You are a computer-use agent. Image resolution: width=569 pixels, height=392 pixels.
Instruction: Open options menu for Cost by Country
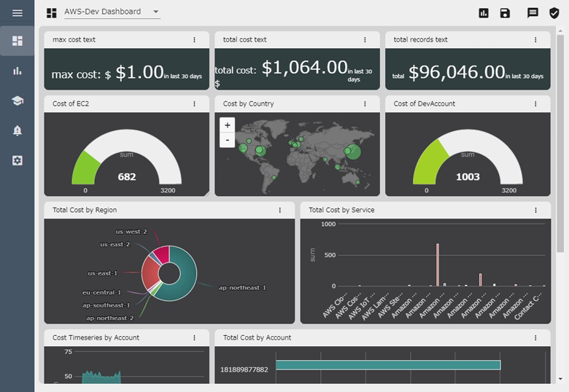point(365,104)
